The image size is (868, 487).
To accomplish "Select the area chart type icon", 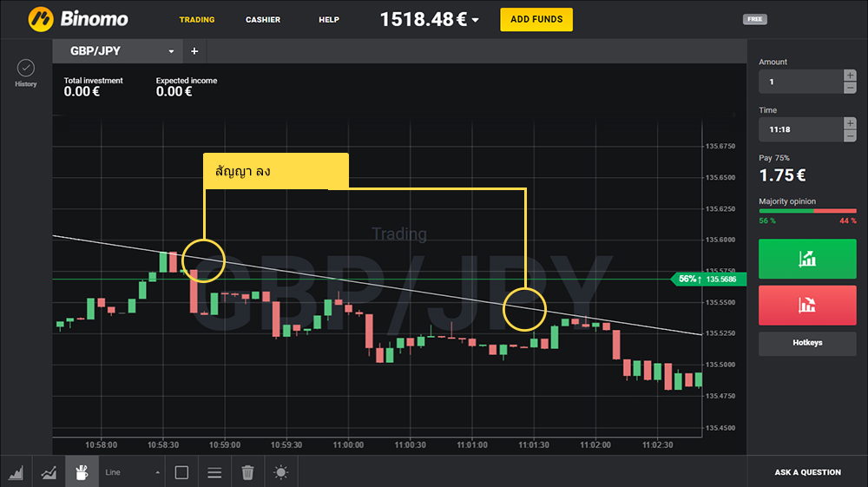I will pos(16,472).
